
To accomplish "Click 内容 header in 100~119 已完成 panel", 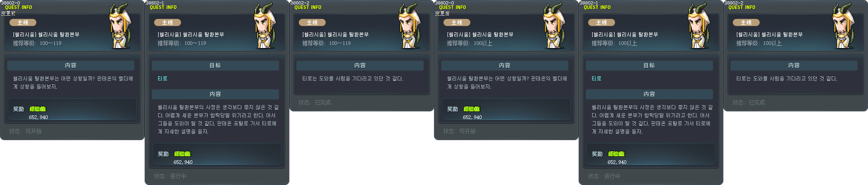I will pos(360,66).
